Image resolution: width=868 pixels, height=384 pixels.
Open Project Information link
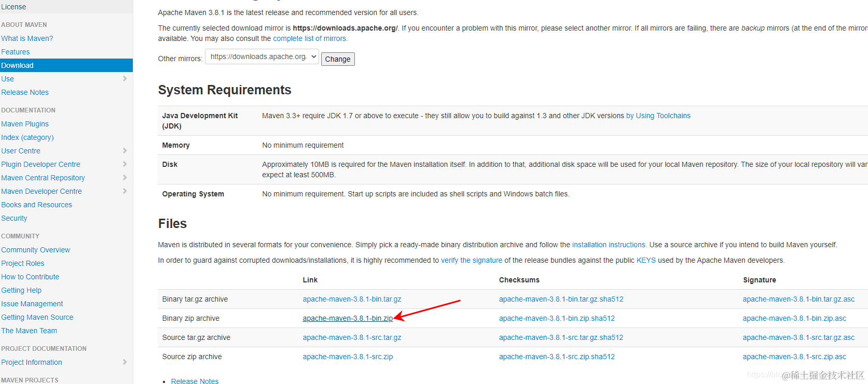point(32,362)
